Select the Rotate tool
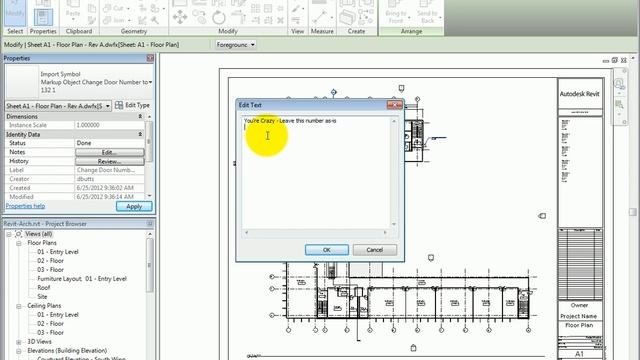The height and width of the screenshot is (360, 640). tap(219, 18)
